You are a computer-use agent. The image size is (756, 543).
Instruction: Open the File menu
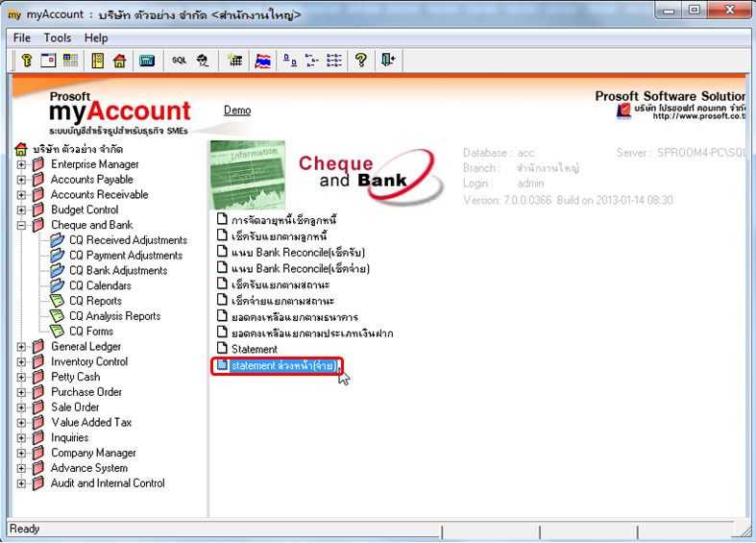pos(22,37)
